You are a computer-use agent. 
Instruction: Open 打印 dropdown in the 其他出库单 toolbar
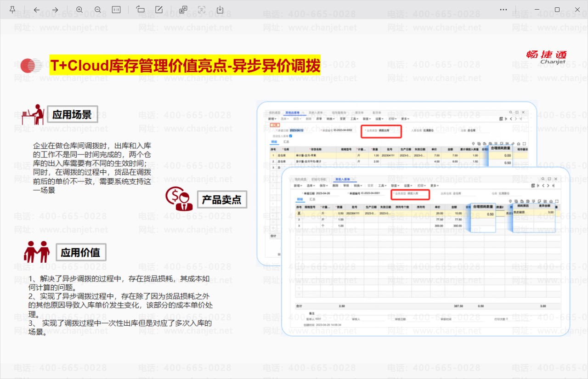point(393,119)
